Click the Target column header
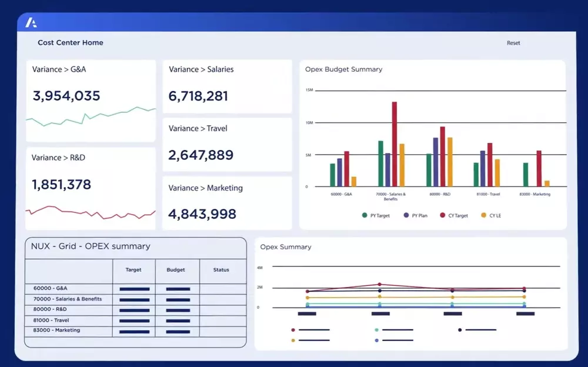Screen dimensions: 588x367 click(133, 270)
